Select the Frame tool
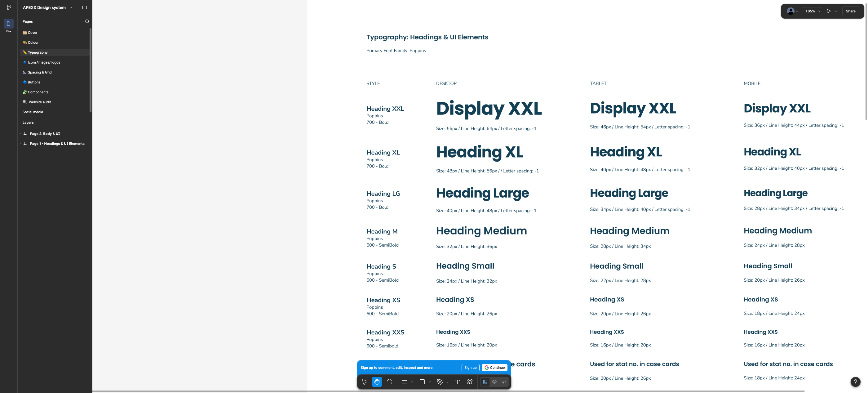 point(404,382)
